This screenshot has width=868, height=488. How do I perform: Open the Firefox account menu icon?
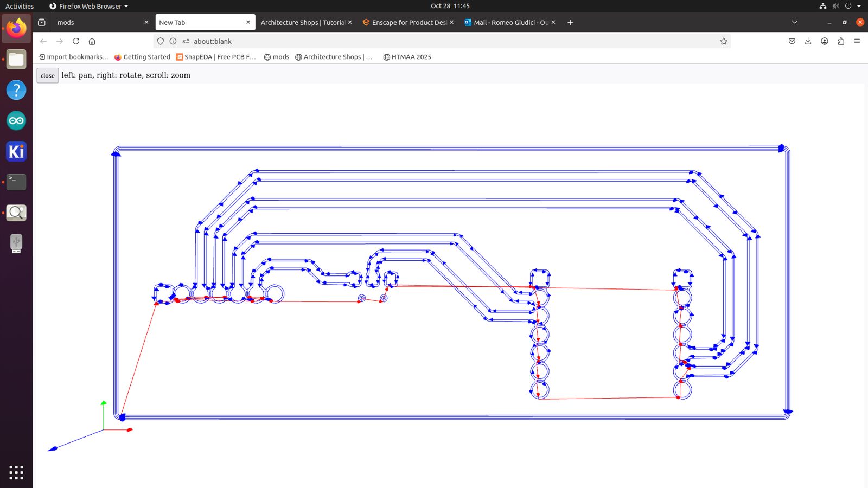click(x=824, y=41)
